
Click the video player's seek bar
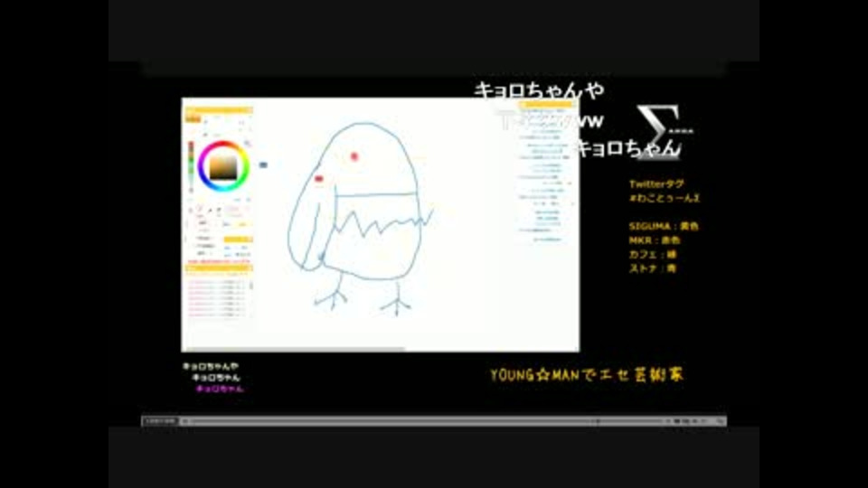click(x=426, y=421)
